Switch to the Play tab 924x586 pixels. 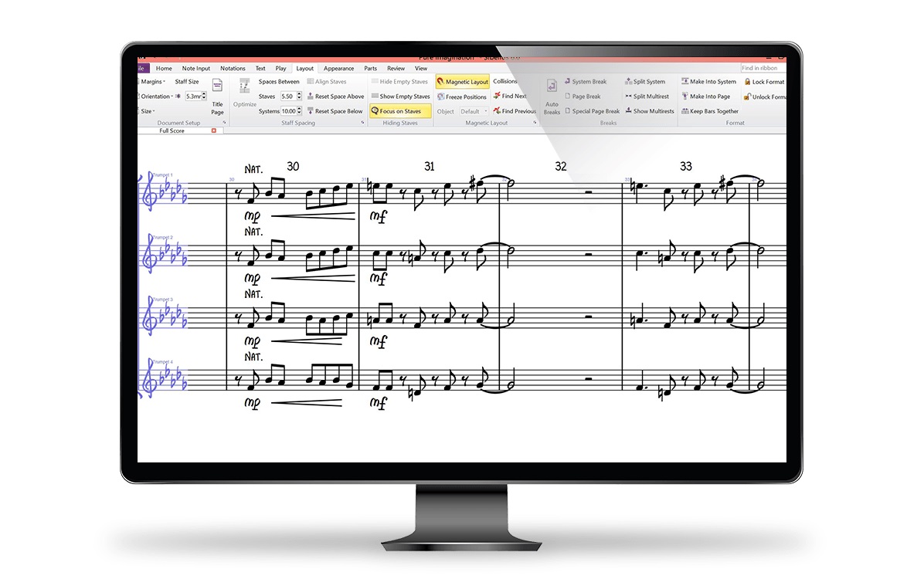[280, 68]
